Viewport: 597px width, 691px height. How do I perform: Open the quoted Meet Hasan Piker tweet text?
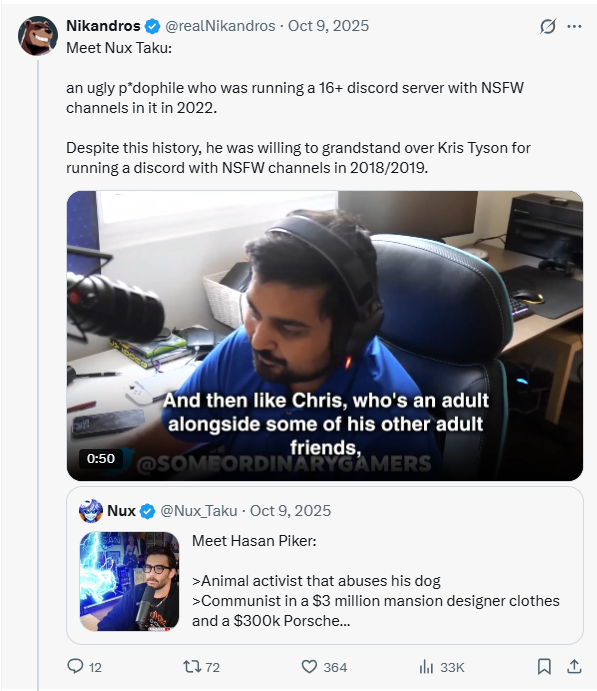coord(376,581)
